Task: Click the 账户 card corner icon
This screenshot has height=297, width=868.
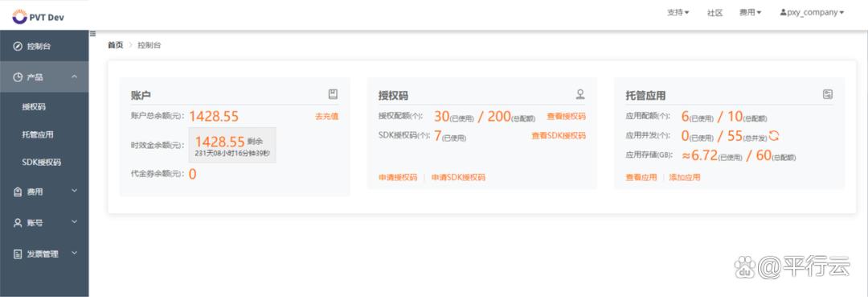Action: point(333,94)
